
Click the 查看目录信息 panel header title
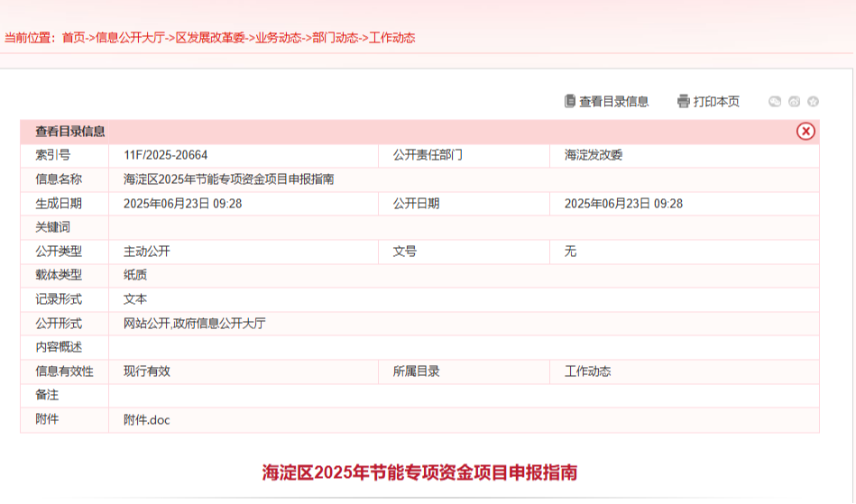69,132
